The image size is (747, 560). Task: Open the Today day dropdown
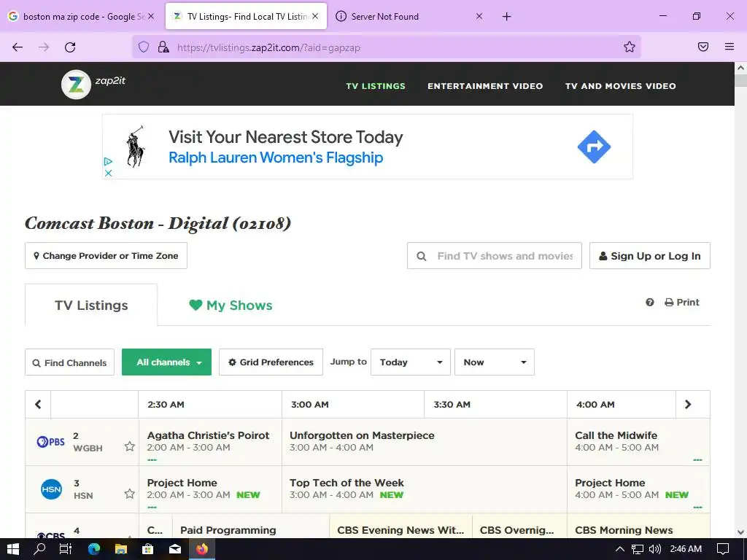(x=411, y=362)
